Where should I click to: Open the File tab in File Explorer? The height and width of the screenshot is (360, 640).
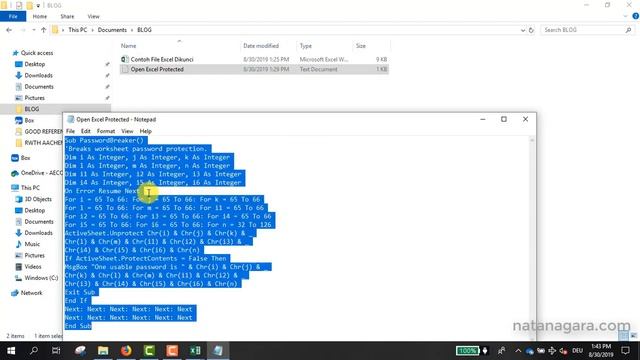click(13, 16)
